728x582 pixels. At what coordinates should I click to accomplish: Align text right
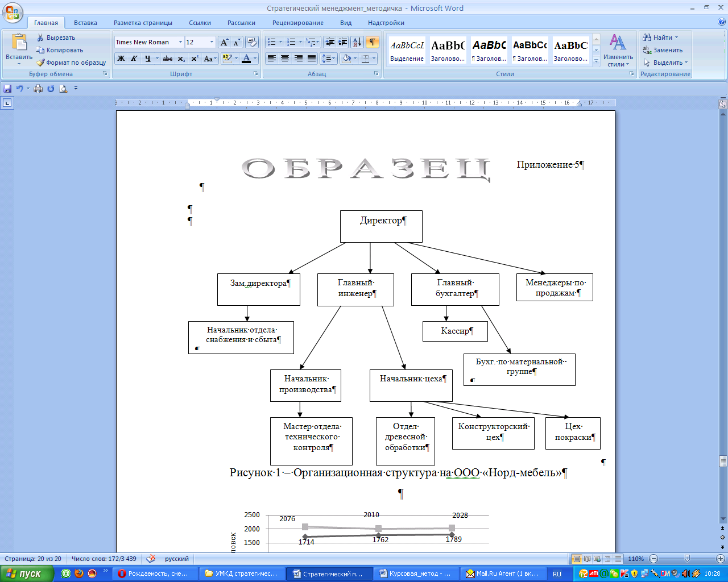298,59
